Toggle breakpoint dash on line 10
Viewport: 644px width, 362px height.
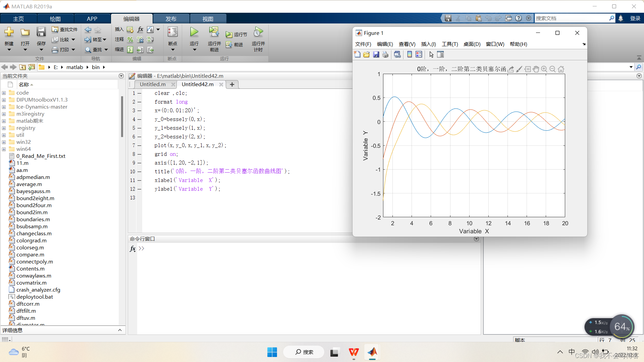(139, 172)
